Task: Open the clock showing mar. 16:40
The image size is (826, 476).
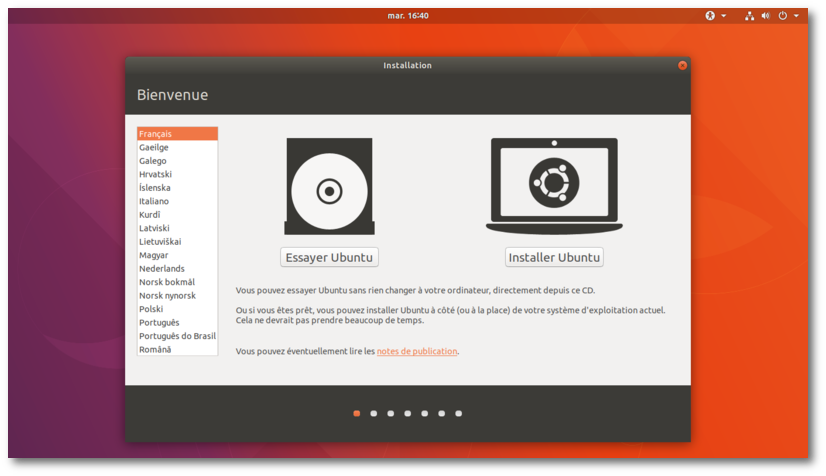Action: point(408,16)
